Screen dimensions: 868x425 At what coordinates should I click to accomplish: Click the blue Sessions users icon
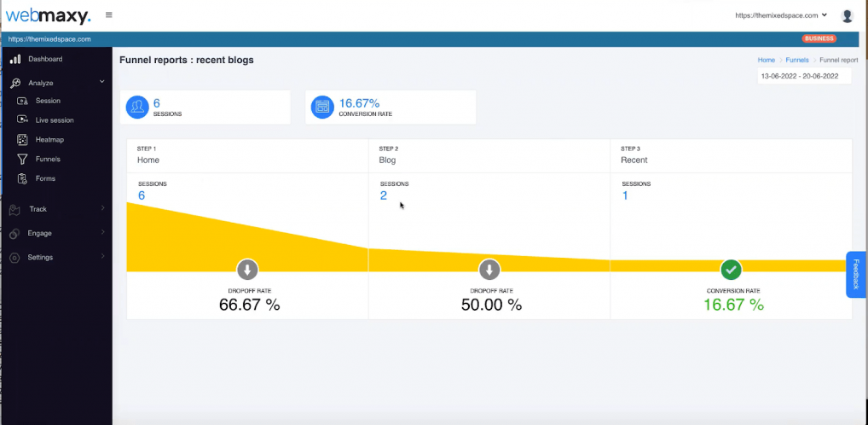tap(137, 107)
